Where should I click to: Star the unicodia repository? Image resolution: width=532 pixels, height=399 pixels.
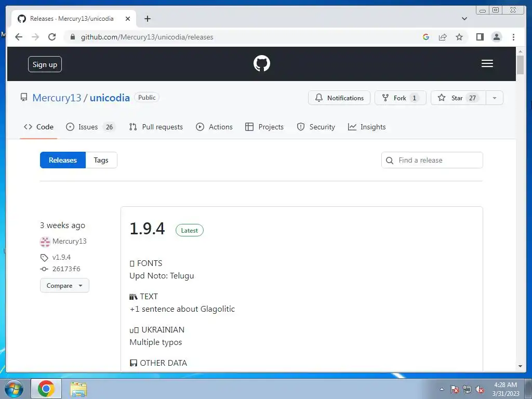(x=458, y=98)
